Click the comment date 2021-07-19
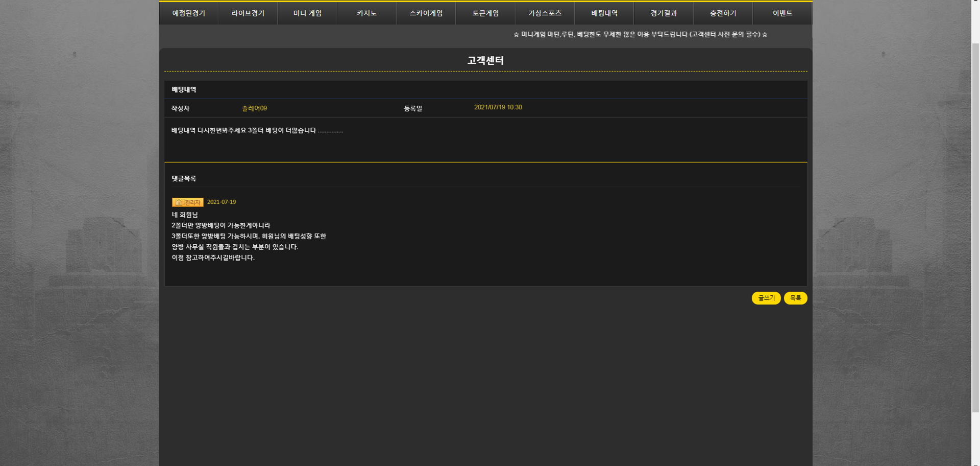This screenshot has height=466, width=980. (222, 202)
